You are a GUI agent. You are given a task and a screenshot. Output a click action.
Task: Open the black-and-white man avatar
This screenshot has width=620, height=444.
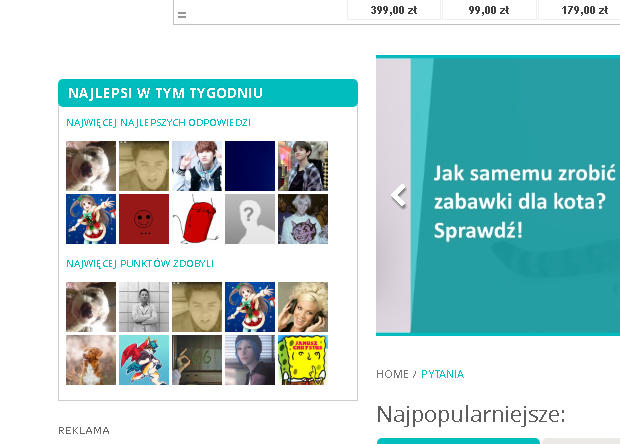[144, 307]
